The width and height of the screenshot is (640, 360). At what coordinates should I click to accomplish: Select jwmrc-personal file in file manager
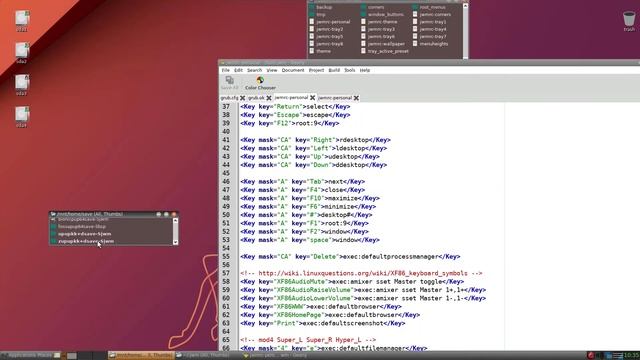click(x=329, y=22)
